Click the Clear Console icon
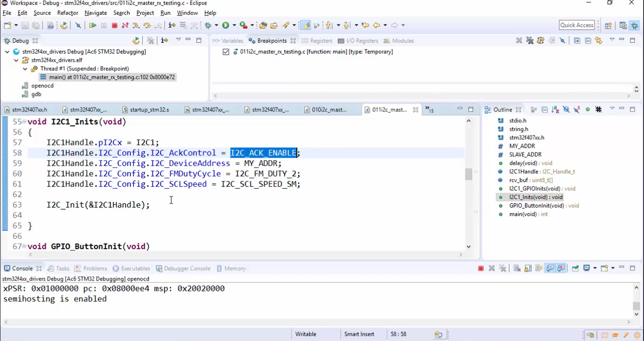The image size is (644, 341). (x=517, y=268)
